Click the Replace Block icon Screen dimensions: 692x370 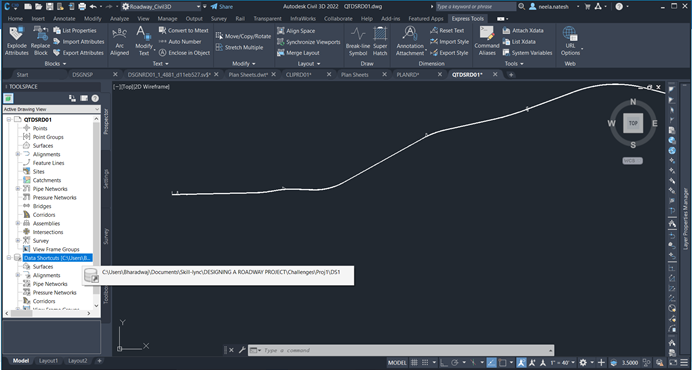pyautogui.click(x=41, y=41)
